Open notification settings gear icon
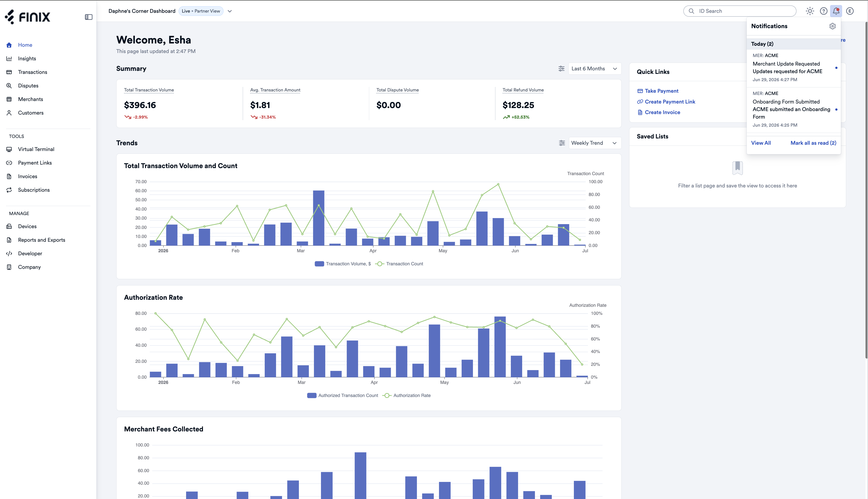This screenshot has height=499, width=868. tap(832, 26)
